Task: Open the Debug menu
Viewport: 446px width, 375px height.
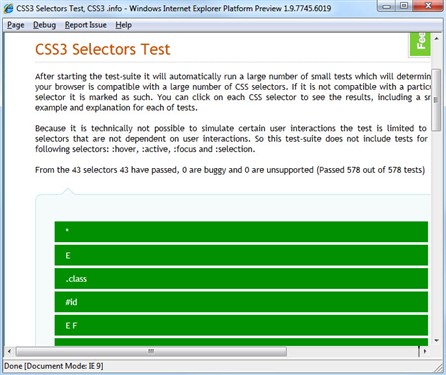Action: [44, 25]
